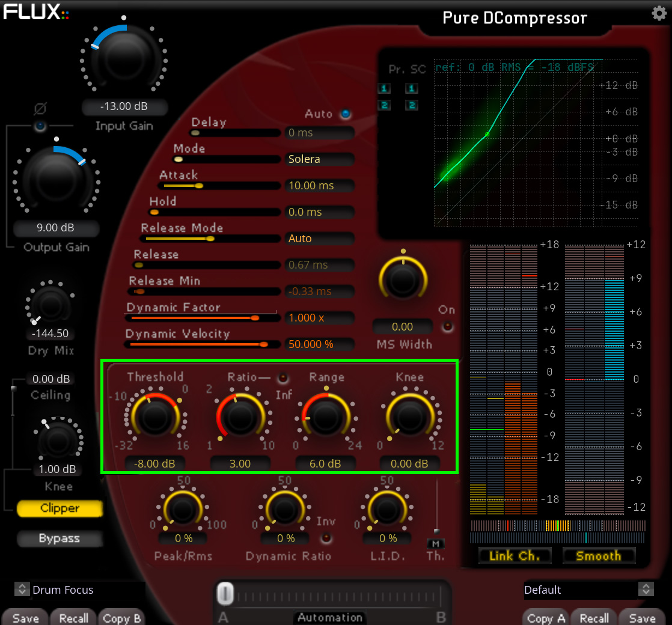Click the Output Gain knob
The width and height of the screenshot is (672, 625).
coord(56,180)
